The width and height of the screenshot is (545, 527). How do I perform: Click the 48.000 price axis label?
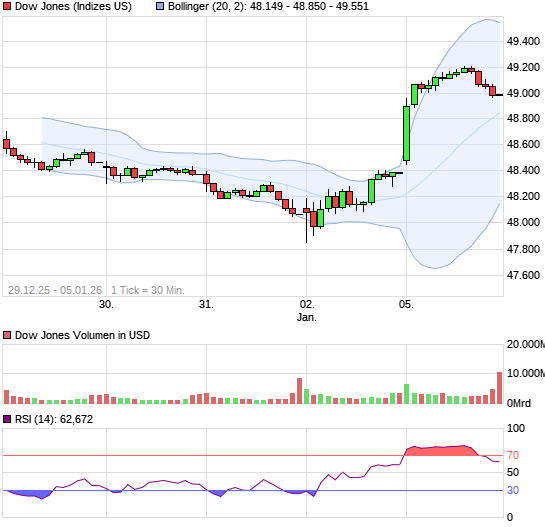pos(523,222)
